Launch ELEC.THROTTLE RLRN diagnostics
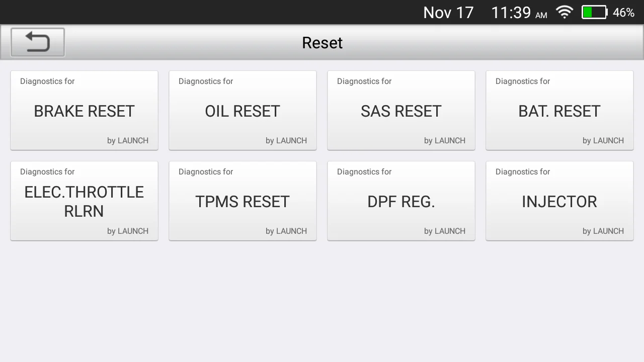Screen dimensions: 644x362 click(x=84, y=201)
